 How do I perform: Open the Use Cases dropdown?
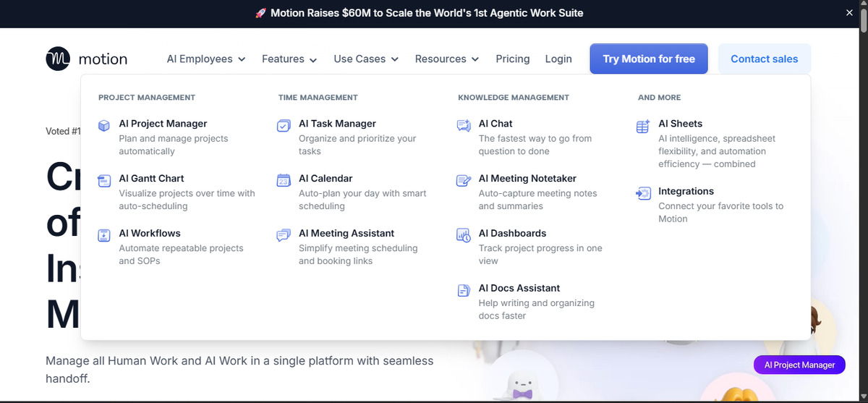(x=366, y=59)
